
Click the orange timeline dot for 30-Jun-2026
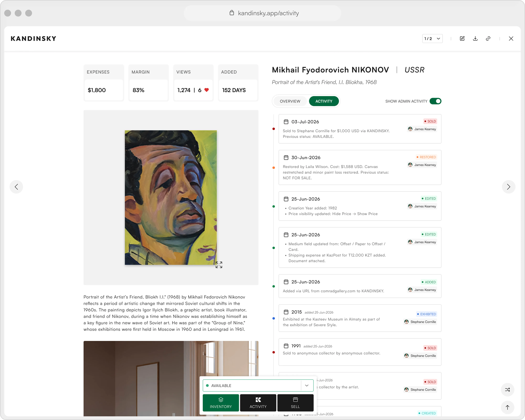[x=273, y=167]
